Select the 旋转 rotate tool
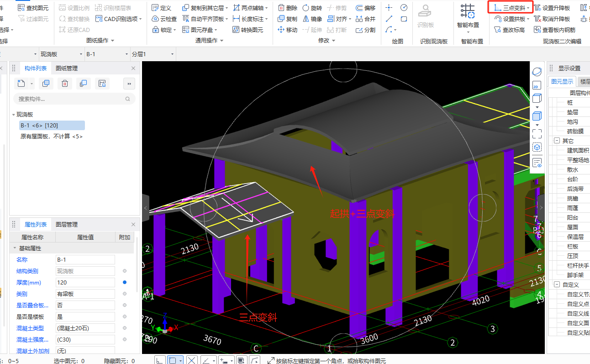This screenshot has height=364, width=590. point(312,8)
